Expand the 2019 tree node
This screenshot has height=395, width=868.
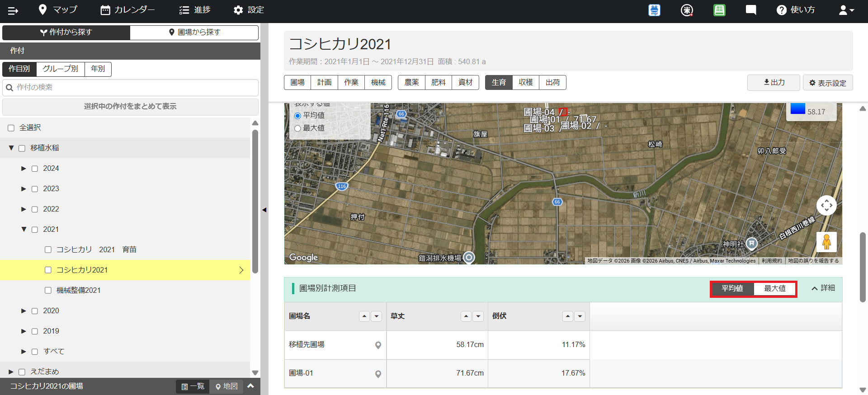24,331
